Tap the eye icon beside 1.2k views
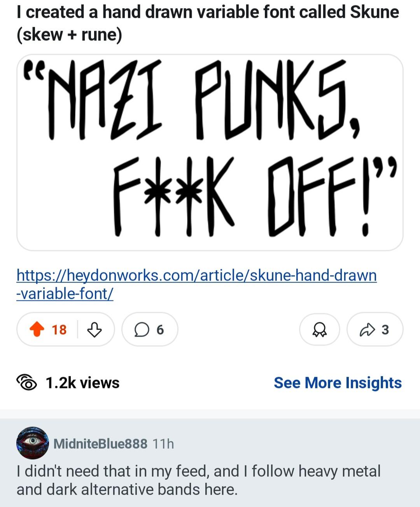This screenshot has width=420, height=507. (x=26, y=382)
